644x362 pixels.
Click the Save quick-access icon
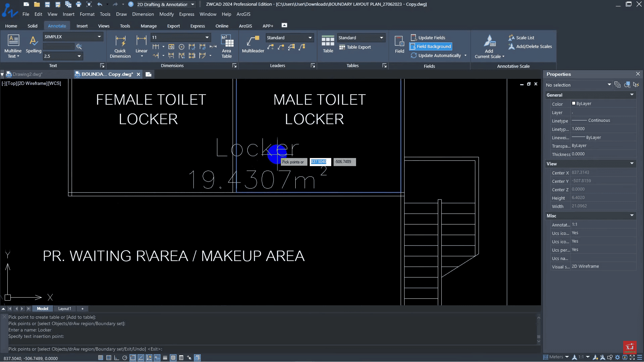[x=47, y=4]
